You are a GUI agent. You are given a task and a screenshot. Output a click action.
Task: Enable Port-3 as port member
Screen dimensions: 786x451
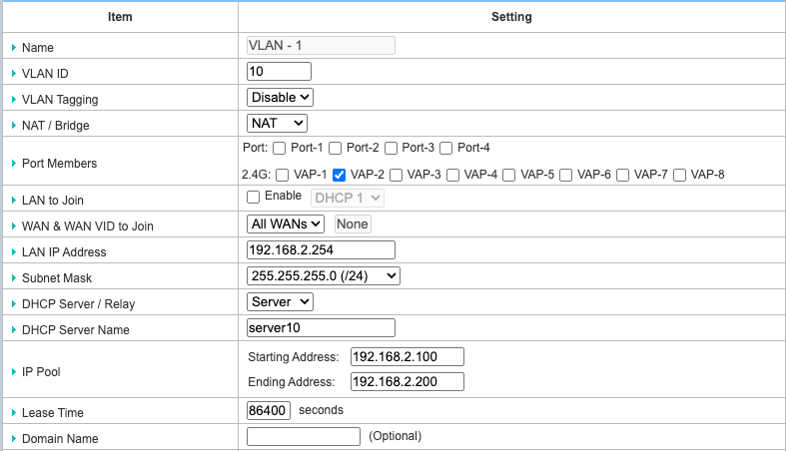coord(391,148)
